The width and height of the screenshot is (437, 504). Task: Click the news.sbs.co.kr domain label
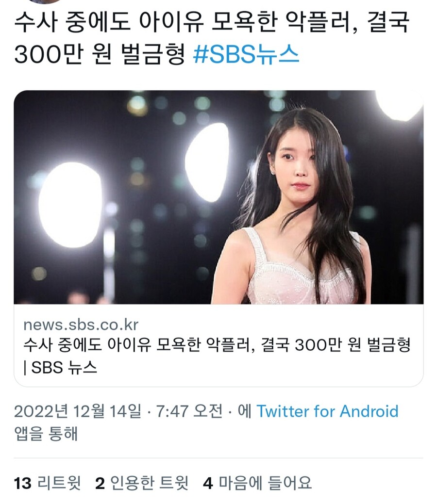tap(81, 325)
